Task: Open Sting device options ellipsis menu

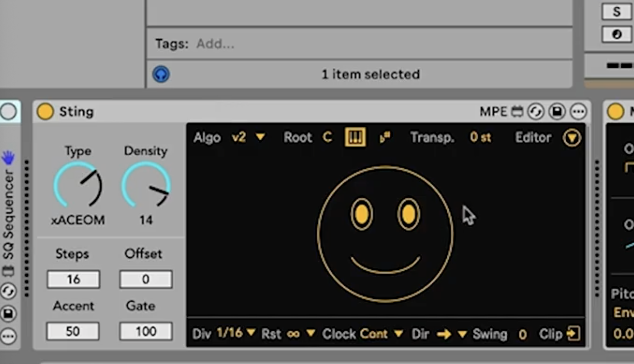Action: (x=578, y=112)
